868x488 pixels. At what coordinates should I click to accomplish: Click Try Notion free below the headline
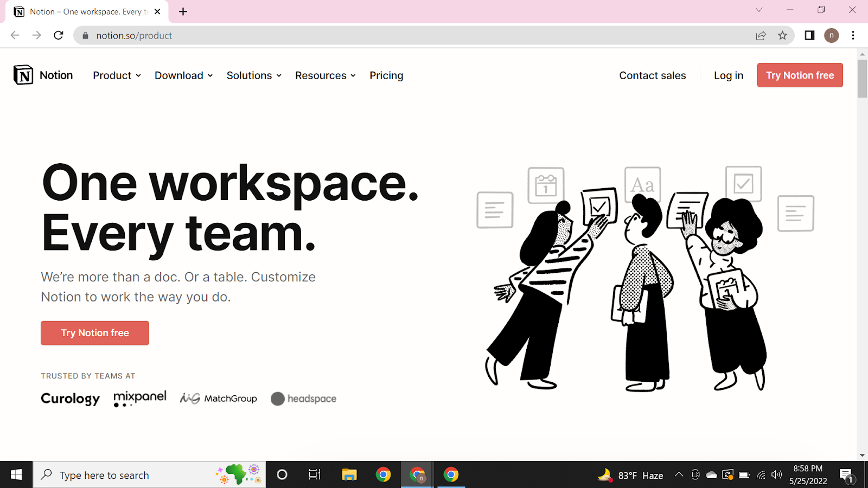[x=95, y=333]
